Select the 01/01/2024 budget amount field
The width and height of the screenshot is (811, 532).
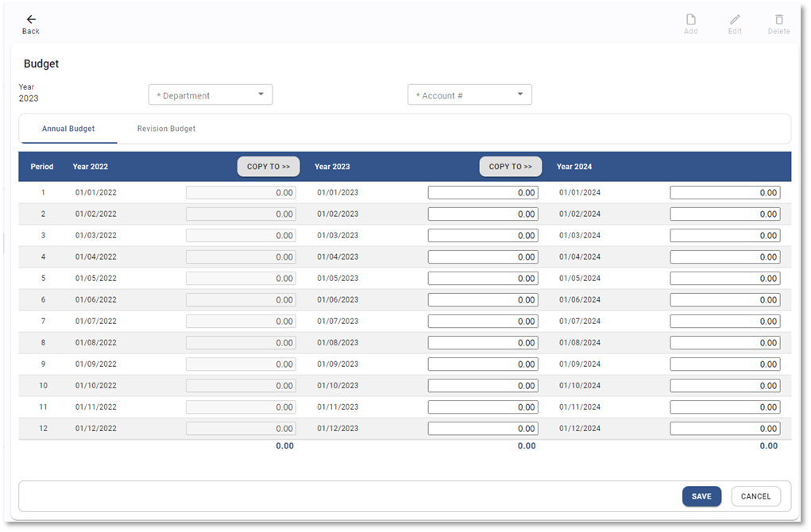pos(724,193)
